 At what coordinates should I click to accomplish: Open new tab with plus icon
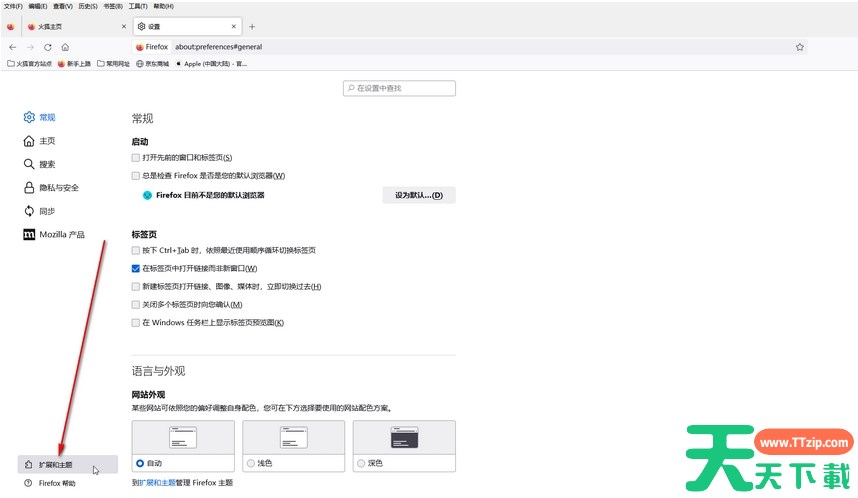[252, 26]
